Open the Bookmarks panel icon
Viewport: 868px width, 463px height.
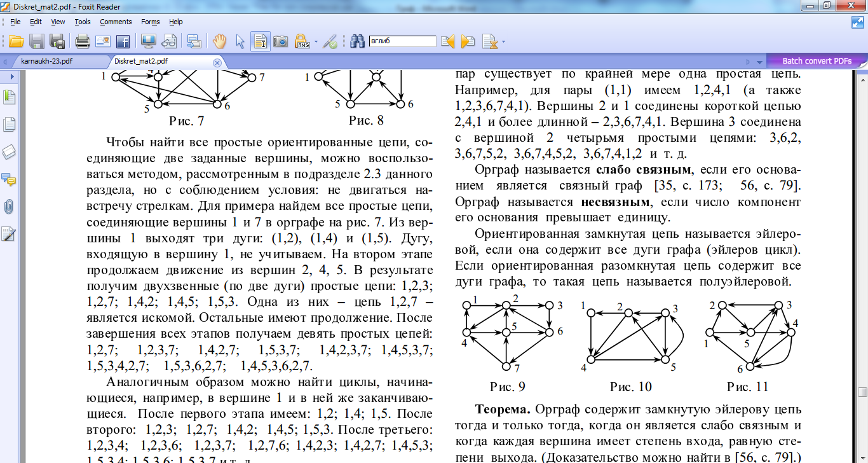point(9,97)
